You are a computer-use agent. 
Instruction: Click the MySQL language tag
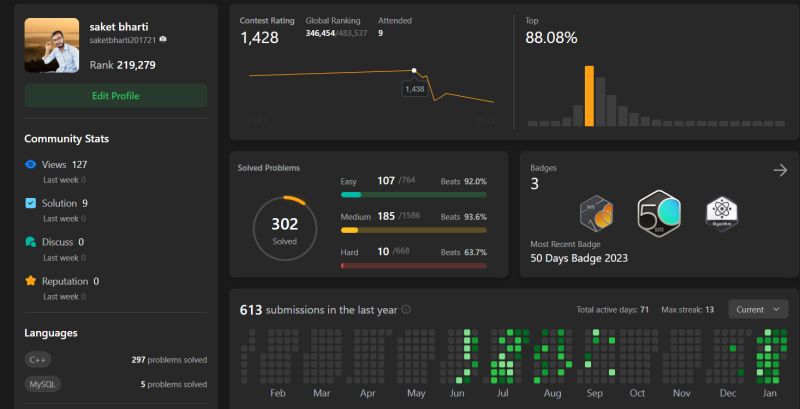[x=42, y=384]
